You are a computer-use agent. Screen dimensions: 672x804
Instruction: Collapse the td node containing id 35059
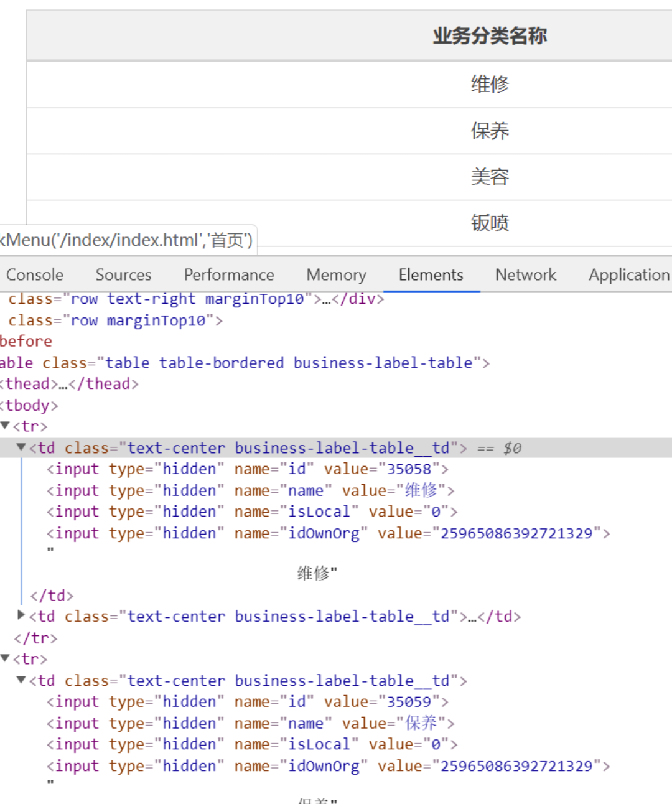21,680
